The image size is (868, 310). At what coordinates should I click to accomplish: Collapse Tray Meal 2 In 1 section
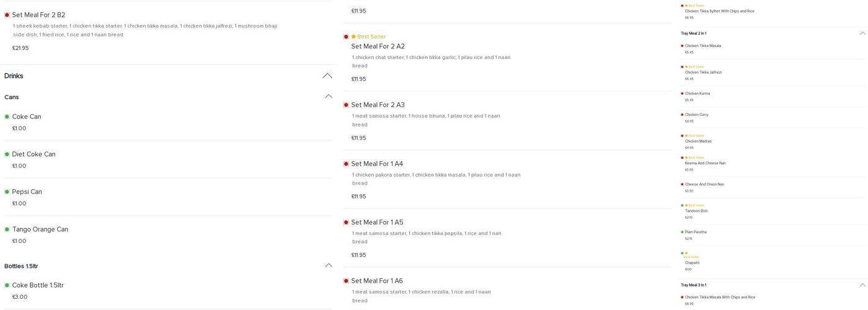coord(862,33)
